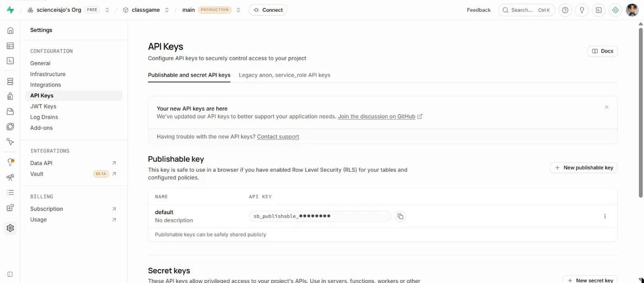Open the SQL Editor sidebar icon
The height and width of the screenshot is (283, 644).
click(x=10, y=61)
